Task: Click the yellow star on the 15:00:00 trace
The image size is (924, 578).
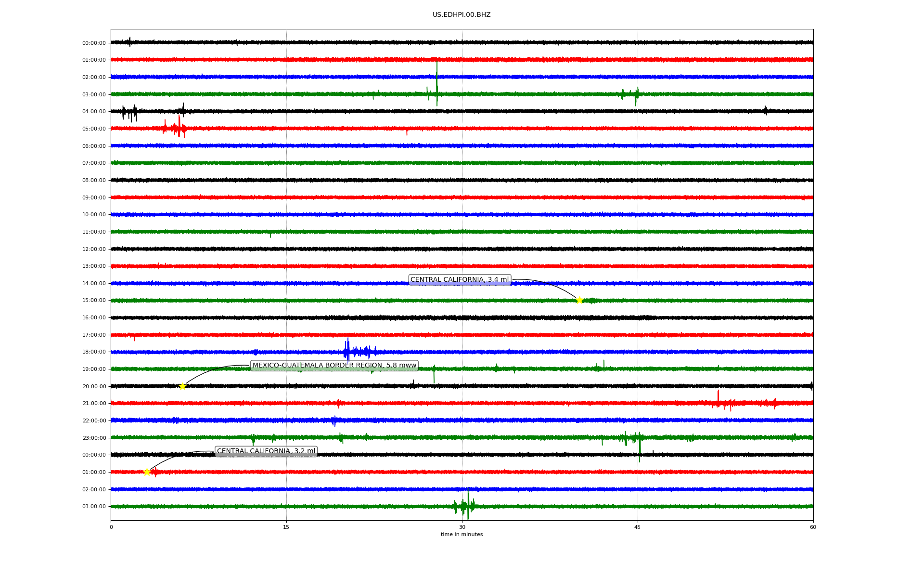Action: coord(579,300)
